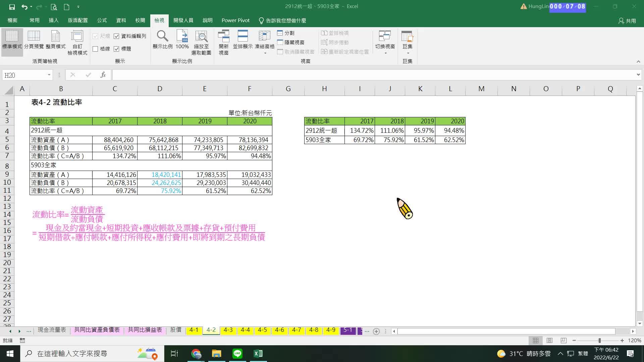Zoom out with the minus button
The image size is (644, 362).
point(574,341)
